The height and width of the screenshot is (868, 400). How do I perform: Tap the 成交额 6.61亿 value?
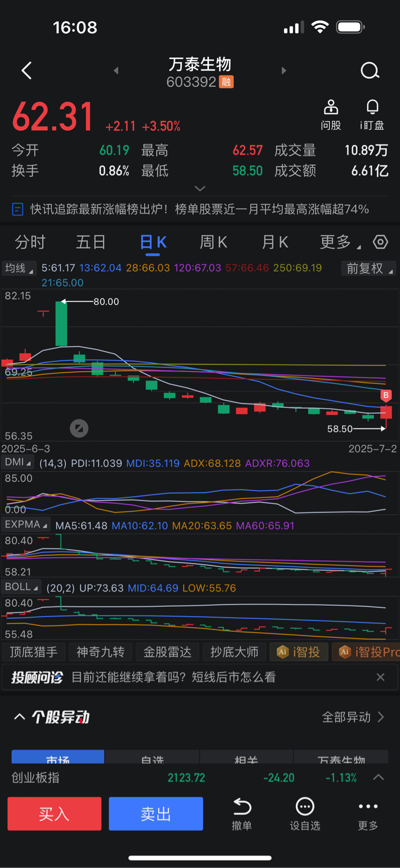pos(370,170)
